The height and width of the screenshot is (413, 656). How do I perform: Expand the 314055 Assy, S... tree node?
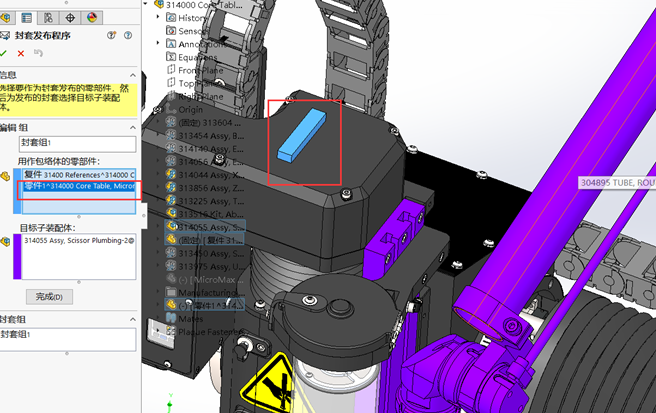pos(158,226)
